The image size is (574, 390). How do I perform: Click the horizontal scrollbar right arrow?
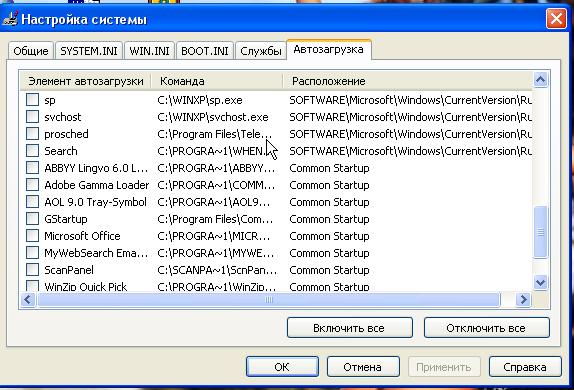(524, 300)
